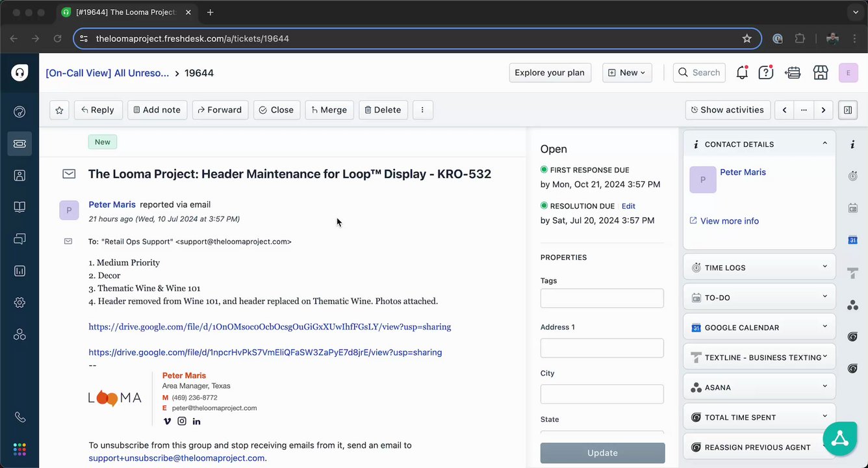Go to the previous ticket arrow
The height and width of the screenshot is (468, 868).
point(784,110)
